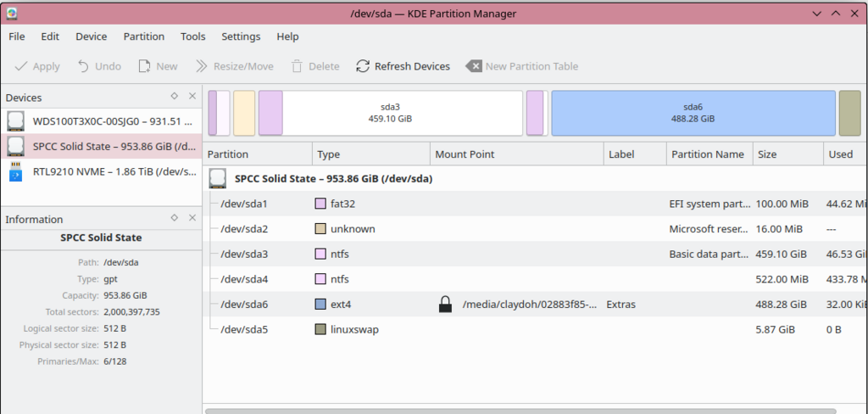
Task: Open the Partition menu
Action: 143,36
